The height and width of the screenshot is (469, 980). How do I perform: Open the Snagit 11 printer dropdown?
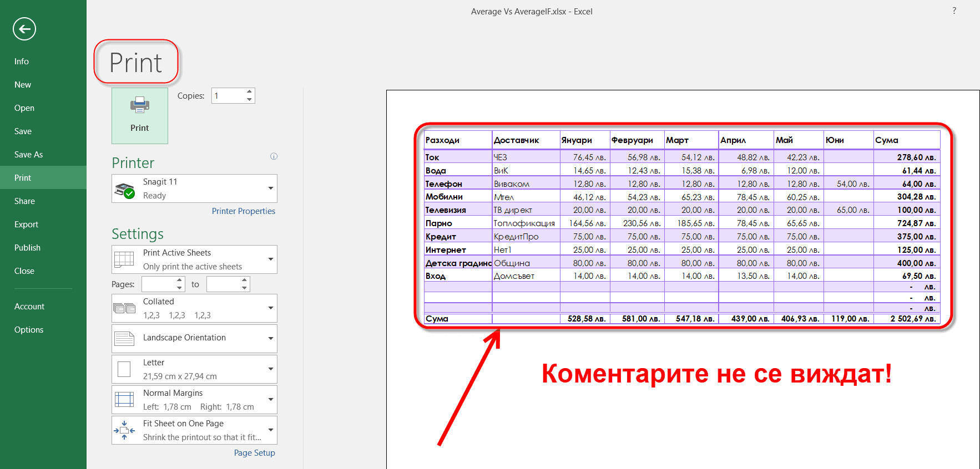pos(271,188)
